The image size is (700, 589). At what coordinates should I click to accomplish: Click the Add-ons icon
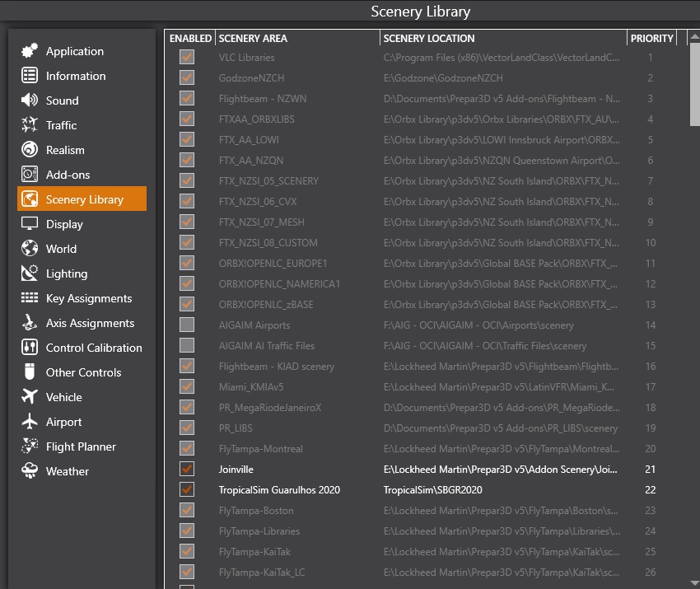click(30, 174)
